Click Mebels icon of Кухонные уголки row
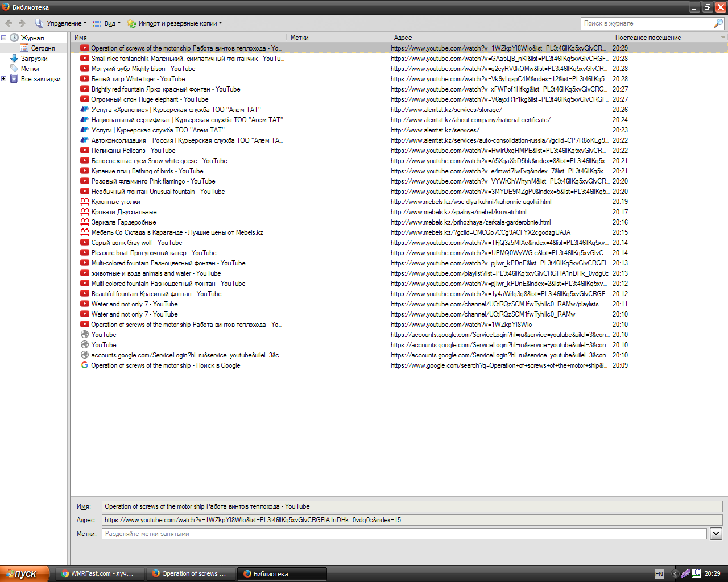The image size is (728, 582). click(x=85, y=202)
